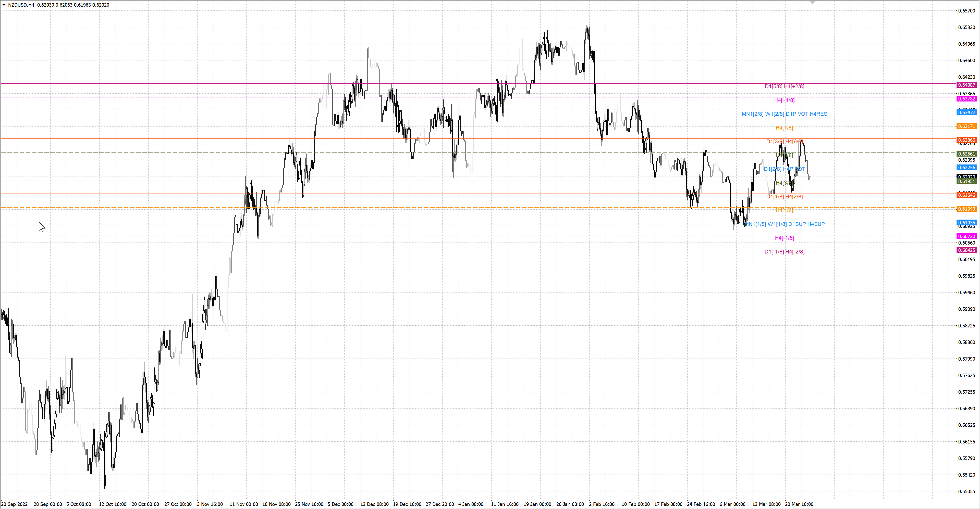This screenshot has width=980, height=509.
Task: Click the 17 Feb 08:00 date label
Action: point(668,504)
